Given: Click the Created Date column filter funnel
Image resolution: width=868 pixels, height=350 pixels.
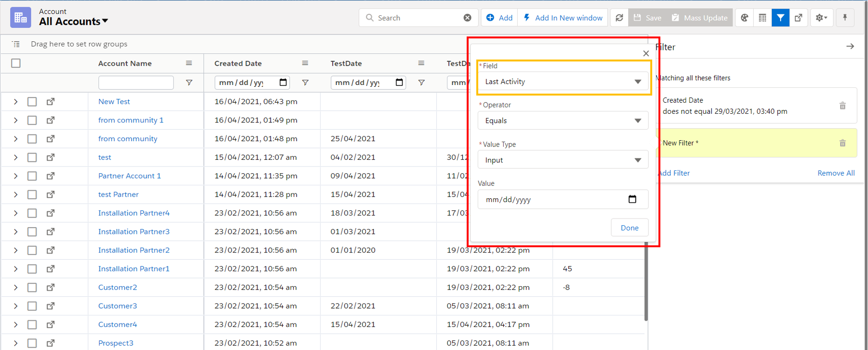Looking at the screenshot, I should (305, 83).
